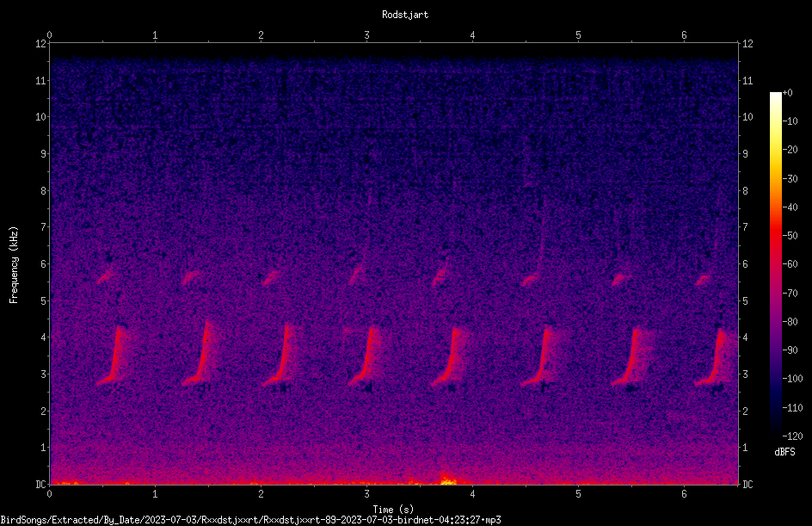Click the -120 label on the color scale
The width and height of the screenshot is (812, 526).
click(x=792, y=436)
